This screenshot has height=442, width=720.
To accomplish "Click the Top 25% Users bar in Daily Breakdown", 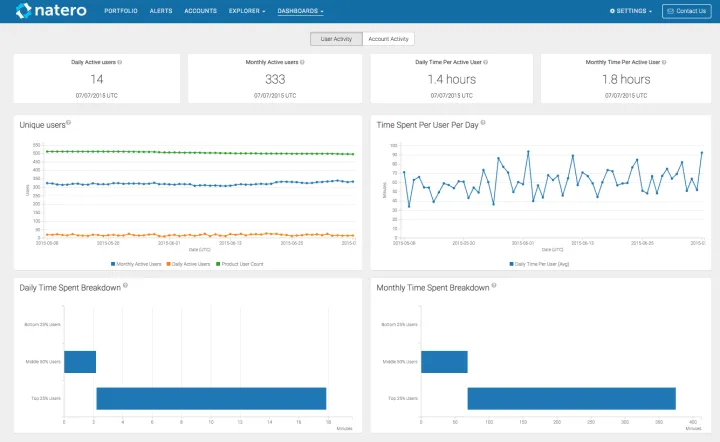I will click(211, 398).
